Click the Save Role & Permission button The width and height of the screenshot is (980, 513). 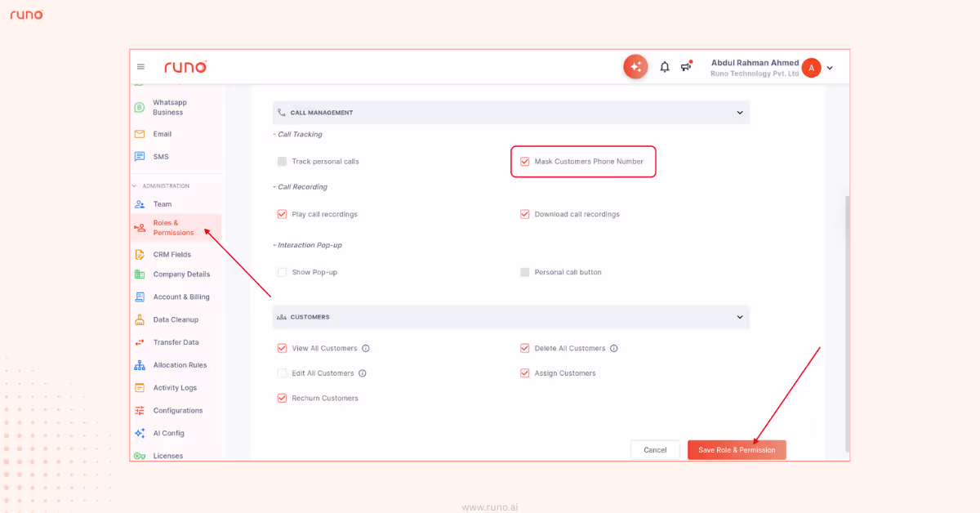737,450
